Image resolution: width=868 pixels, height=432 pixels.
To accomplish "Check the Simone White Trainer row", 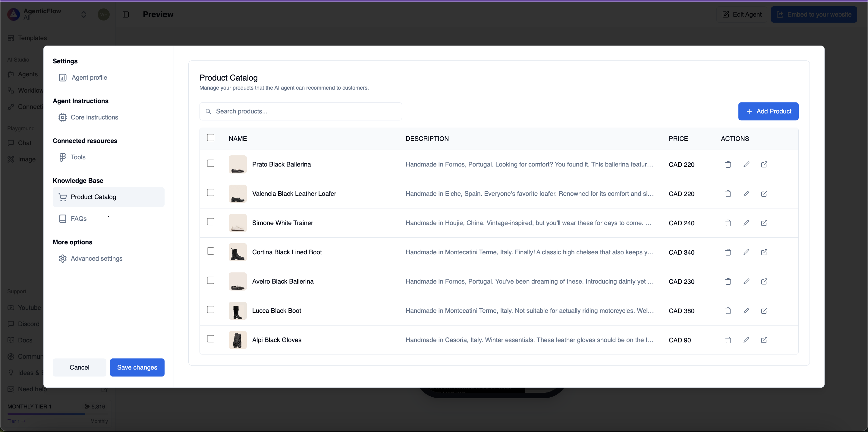I will pyautogui.click(x=211, y=222).
